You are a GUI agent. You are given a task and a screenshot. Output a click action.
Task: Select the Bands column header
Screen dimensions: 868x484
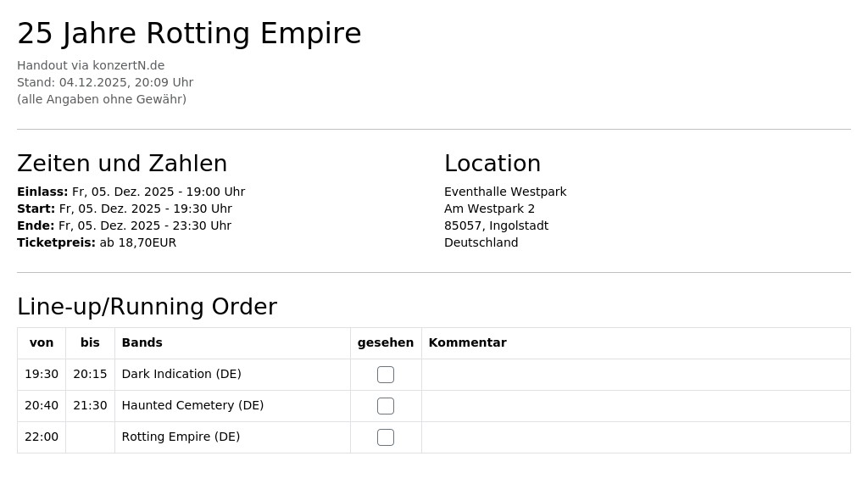tap(142, 342)
